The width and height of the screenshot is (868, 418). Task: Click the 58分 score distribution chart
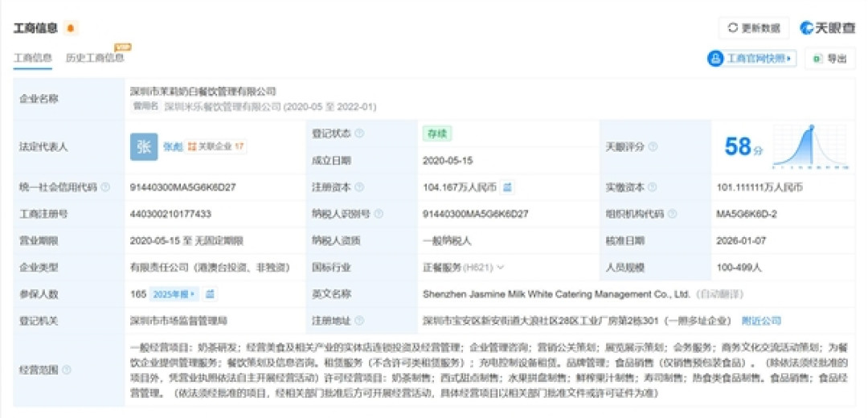(x=811, y=146)
